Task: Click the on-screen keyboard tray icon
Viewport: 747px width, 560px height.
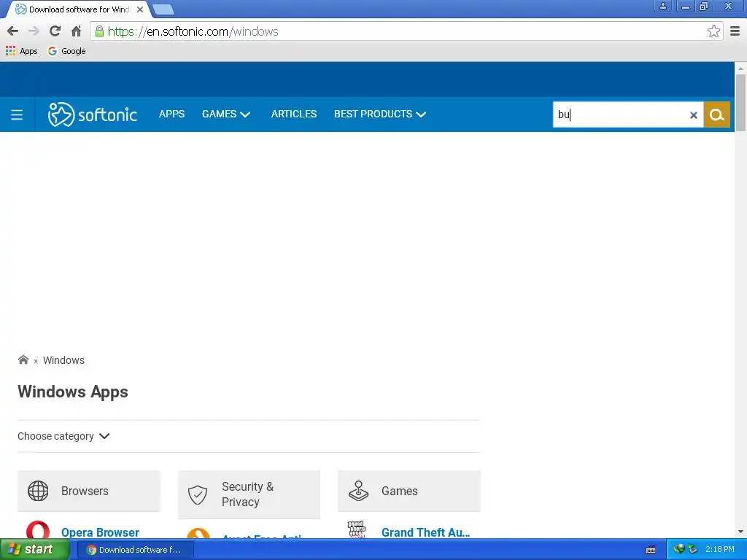Action: 650,550
